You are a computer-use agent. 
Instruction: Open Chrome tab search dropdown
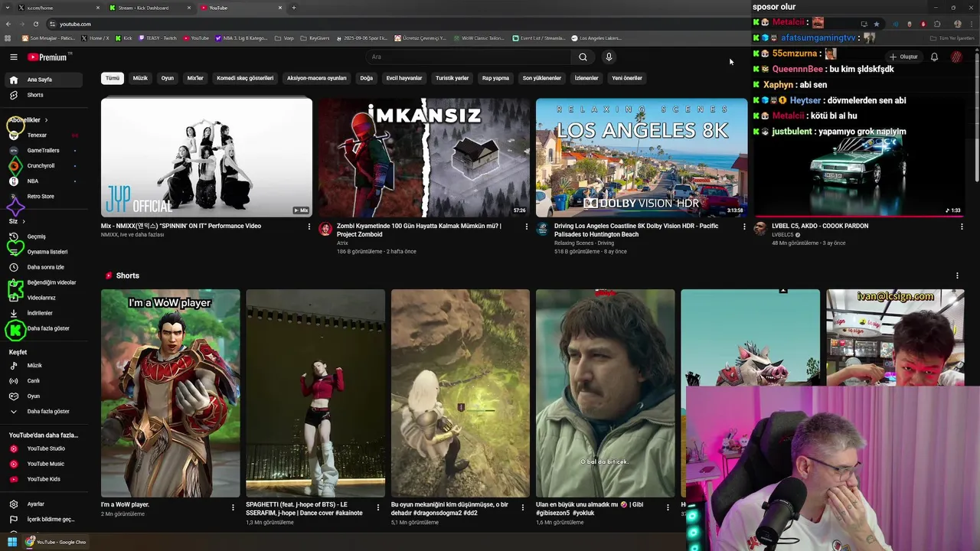(x=8, y=8)
